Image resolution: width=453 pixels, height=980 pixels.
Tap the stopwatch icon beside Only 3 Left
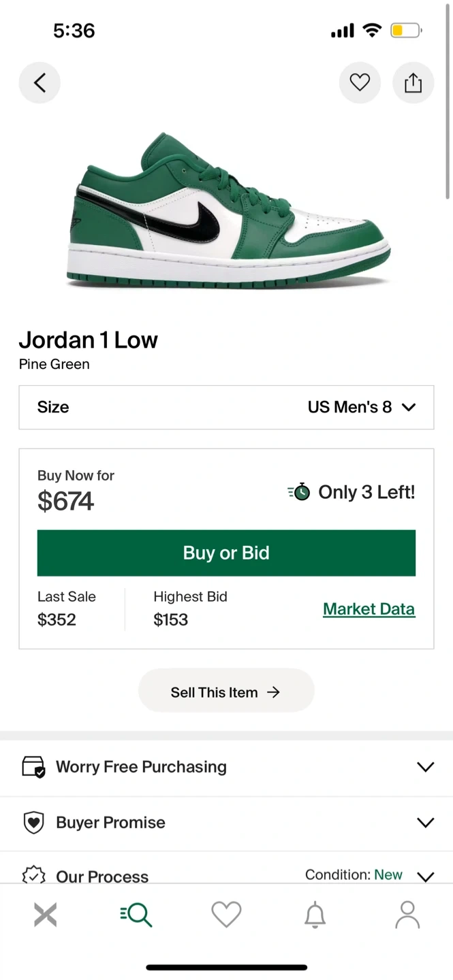pos(299,492)
